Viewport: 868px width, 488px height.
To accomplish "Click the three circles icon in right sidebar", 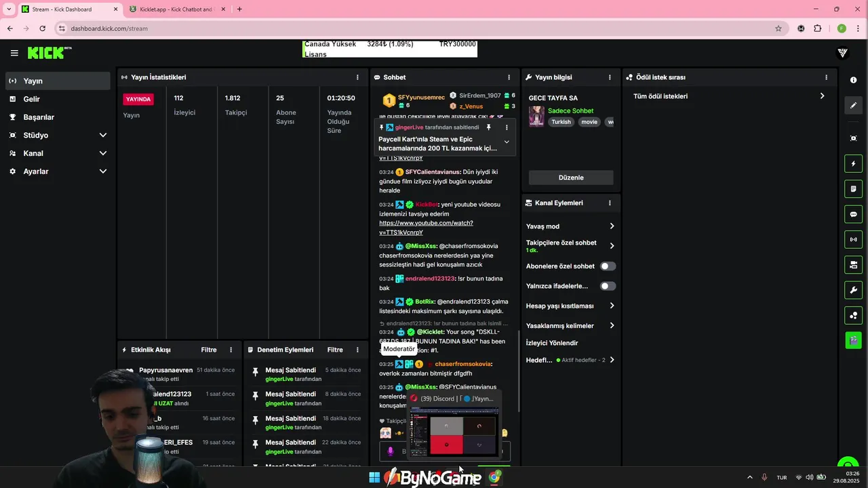I will (x=853, y=315).
